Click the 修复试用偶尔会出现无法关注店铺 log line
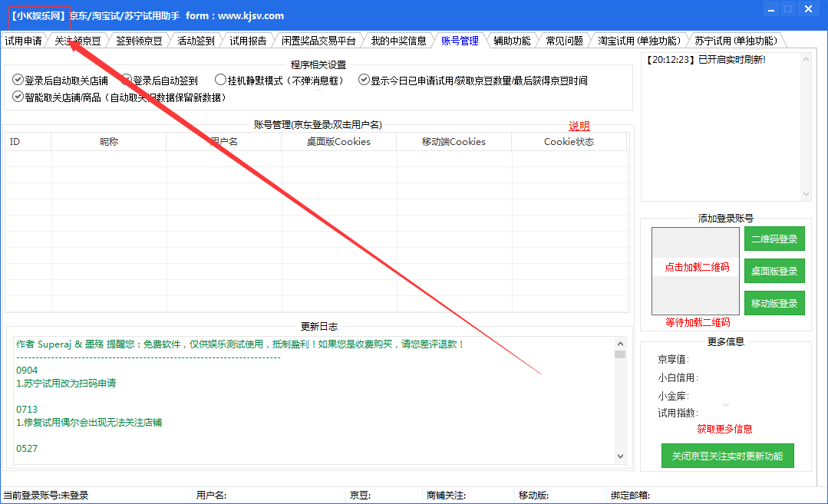This screenshot has width=828, height=504. 89,422
